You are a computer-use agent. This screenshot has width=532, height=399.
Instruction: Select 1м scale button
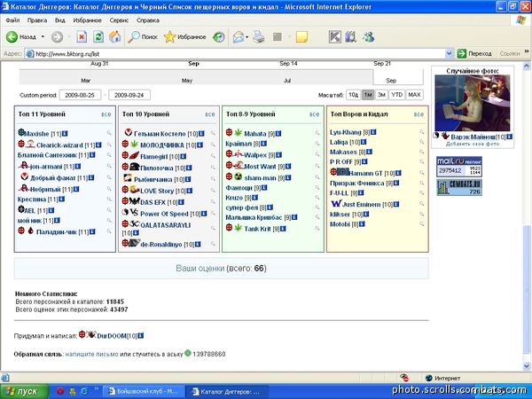click(368, 95)
